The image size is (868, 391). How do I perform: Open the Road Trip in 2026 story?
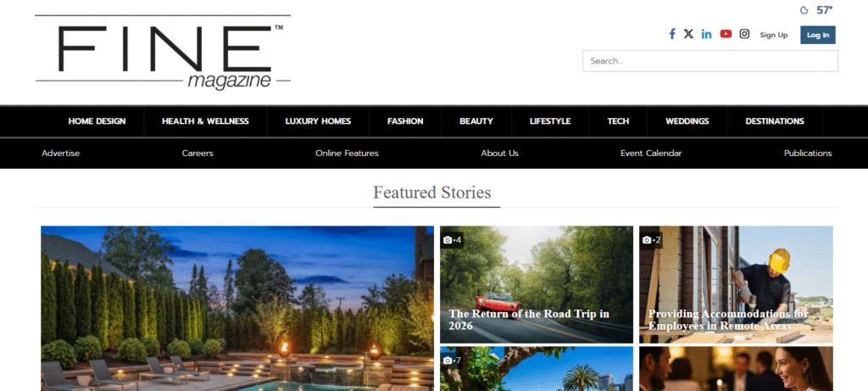[537, 285]
